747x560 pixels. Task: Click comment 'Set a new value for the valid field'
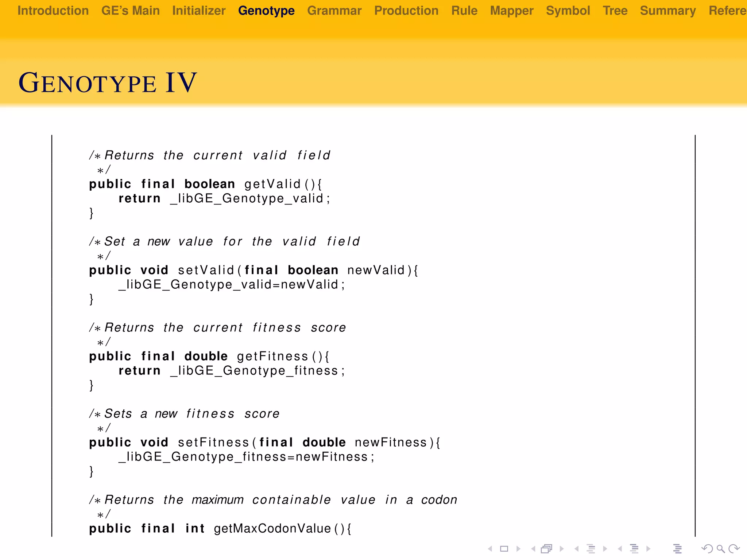coord(225,241)
